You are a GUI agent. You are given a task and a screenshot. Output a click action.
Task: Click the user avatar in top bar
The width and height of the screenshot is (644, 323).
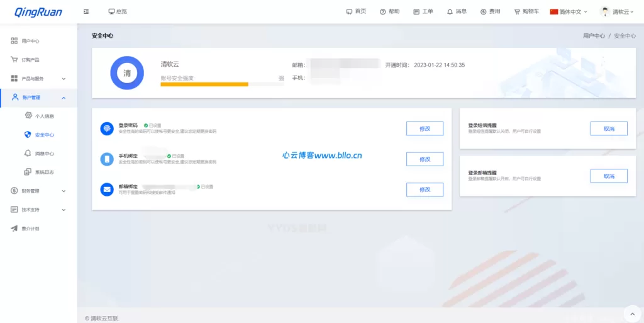605,12
